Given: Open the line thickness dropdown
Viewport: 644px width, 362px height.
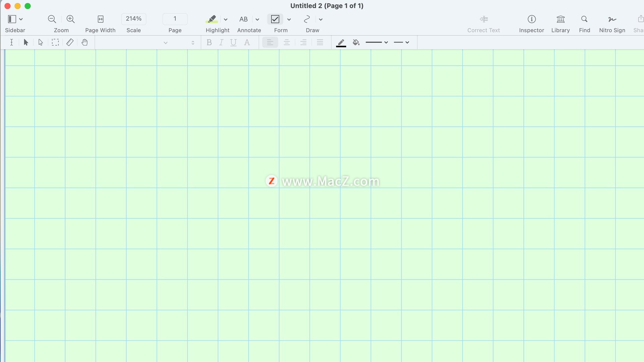Looking at the screenshot, I should coord(377,42).
